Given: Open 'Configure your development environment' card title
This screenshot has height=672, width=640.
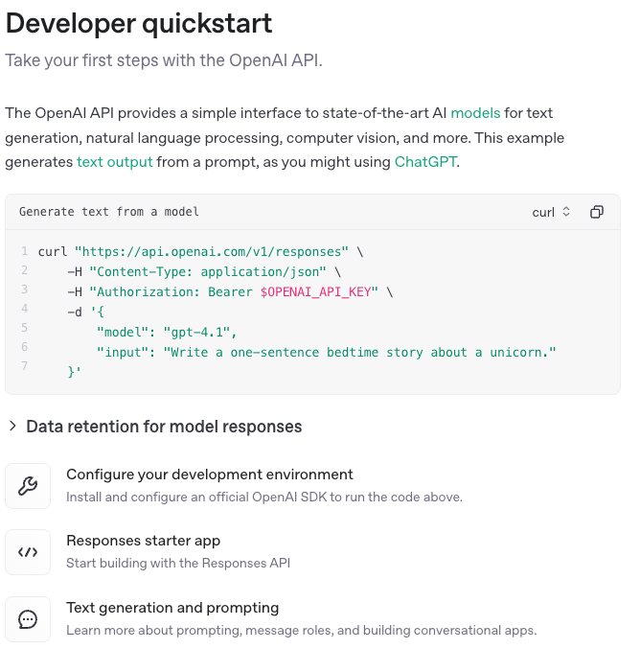Looking at the screenshot, I should [210, 475].
